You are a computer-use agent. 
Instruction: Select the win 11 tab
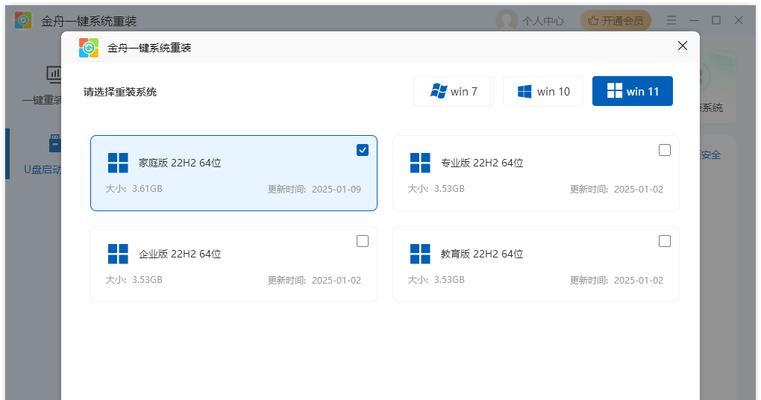coord(632,91)
